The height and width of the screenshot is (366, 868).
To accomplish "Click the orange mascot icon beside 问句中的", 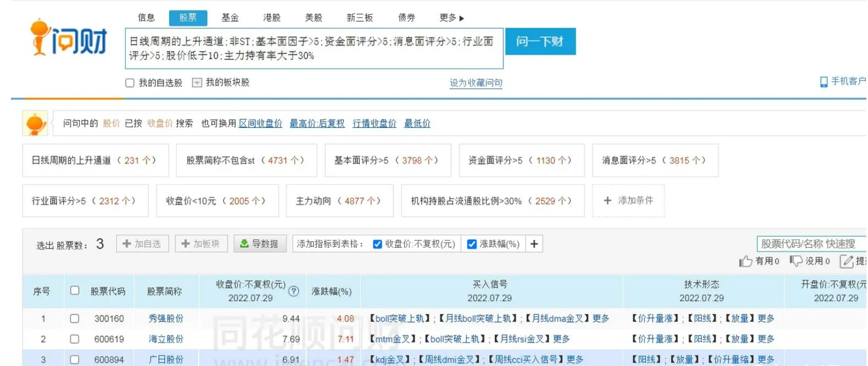I will pyautogui.click(x=35, y=123).
